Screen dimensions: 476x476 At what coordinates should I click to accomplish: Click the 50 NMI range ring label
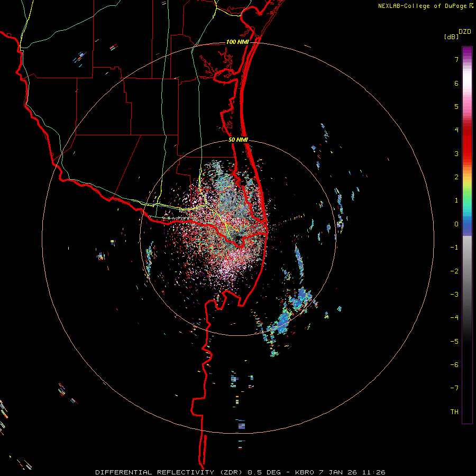[x=238, y=140]
